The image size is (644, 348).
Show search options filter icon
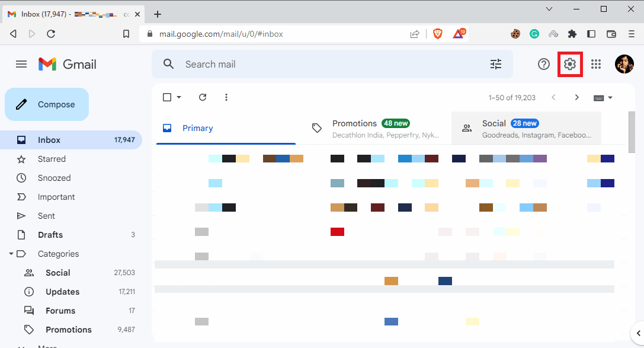pyautogui.click(x=496, y=64)
